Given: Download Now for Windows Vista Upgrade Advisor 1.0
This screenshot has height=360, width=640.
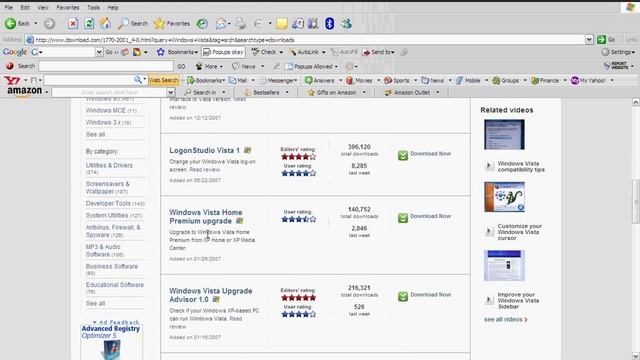Looking at the screenshot, I should click(x=424, y=295).
